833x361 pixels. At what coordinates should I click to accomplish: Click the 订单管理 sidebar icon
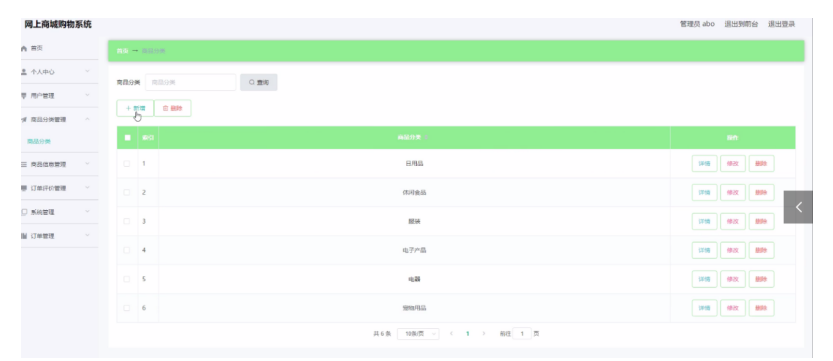[x=24, y=236]
